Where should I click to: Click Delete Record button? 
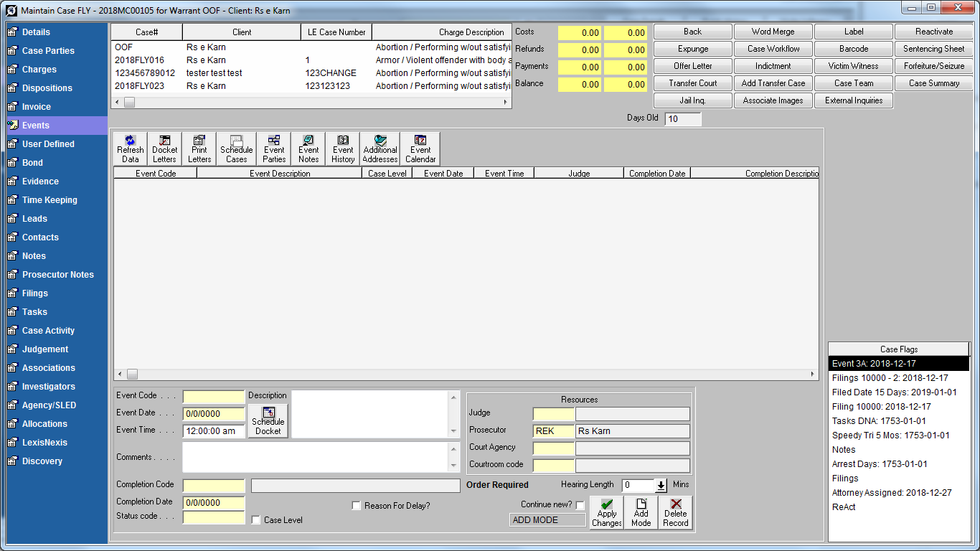pyautogui.click(x=676, y=513)
